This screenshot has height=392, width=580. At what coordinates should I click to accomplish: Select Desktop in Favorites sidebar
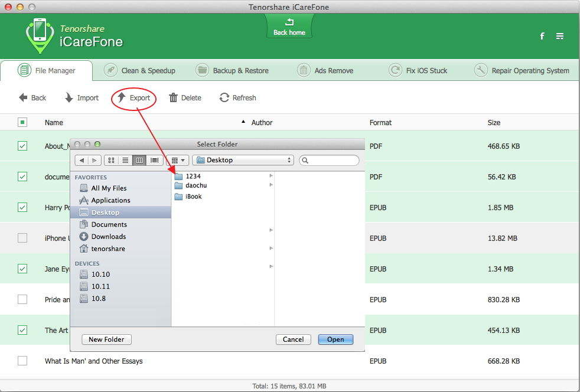pos(120,213)
